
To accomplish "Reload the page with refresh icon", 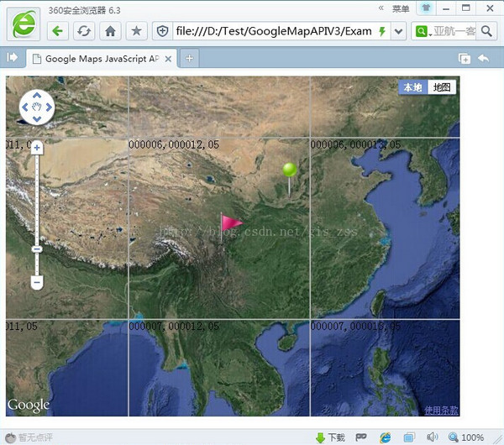I will point(84,31).
